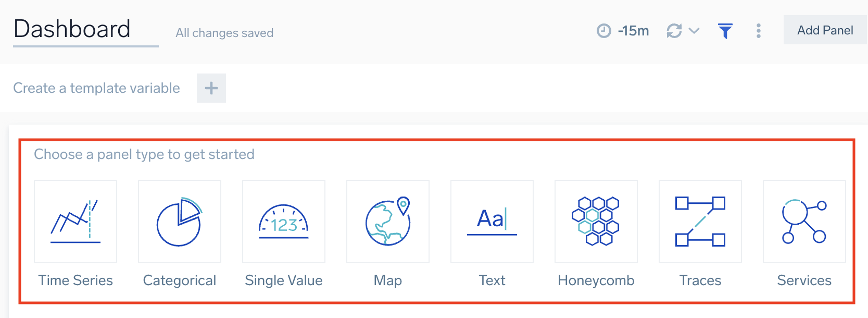Open the -15m time range picker
The width and height of the screenshot is (868, 318).
point(633,31)
